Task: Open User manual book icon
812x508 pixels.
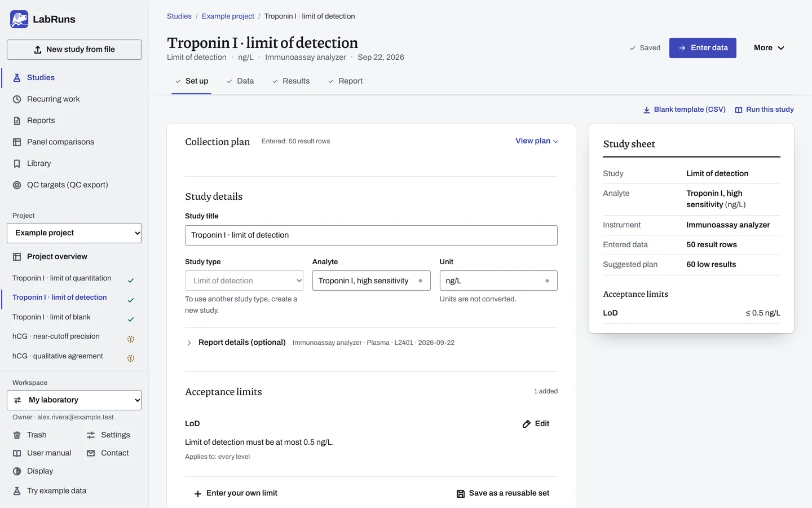Action: pyautogui.click(x=17, y=453)
